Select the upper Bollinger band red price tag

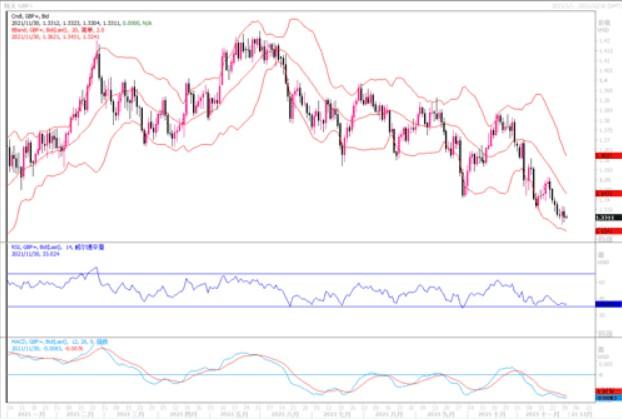(x=604, y=156)
